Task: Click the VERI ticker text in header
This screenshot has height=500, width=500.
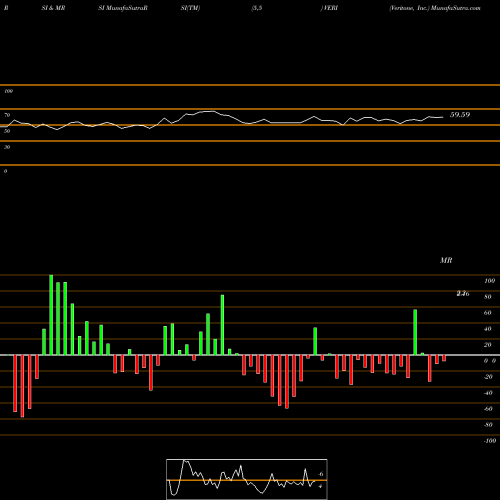Action: coord(331,8)
